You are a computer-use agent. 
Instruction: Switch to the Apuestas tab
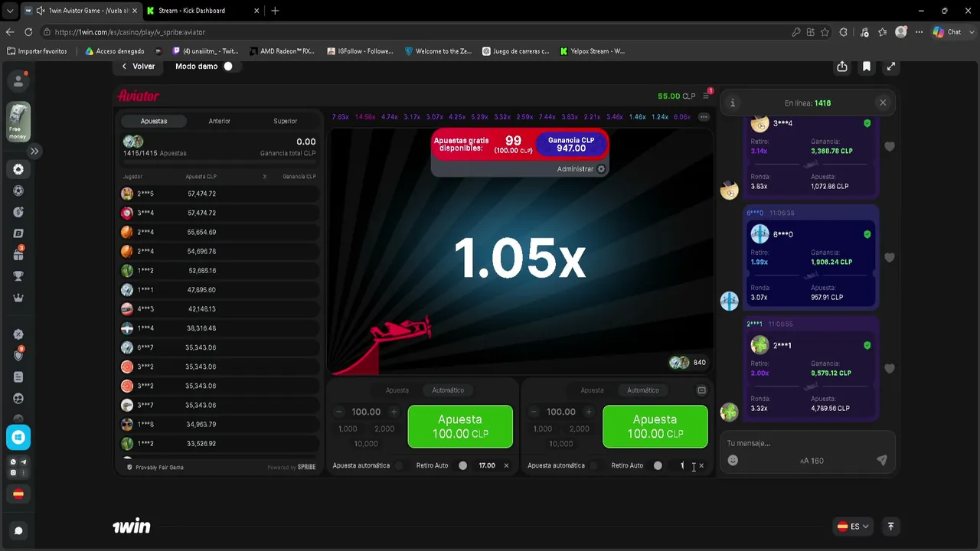click(x=154, y=121)
